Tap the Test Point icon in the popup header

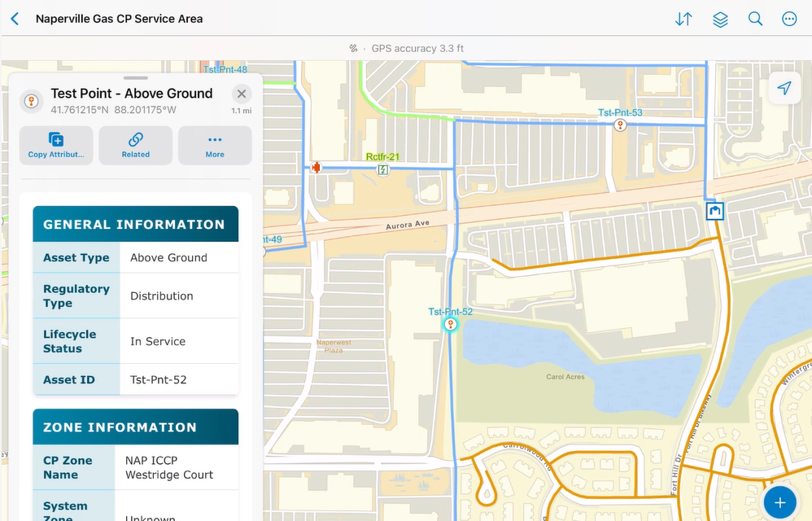click(x=32, y=101)
